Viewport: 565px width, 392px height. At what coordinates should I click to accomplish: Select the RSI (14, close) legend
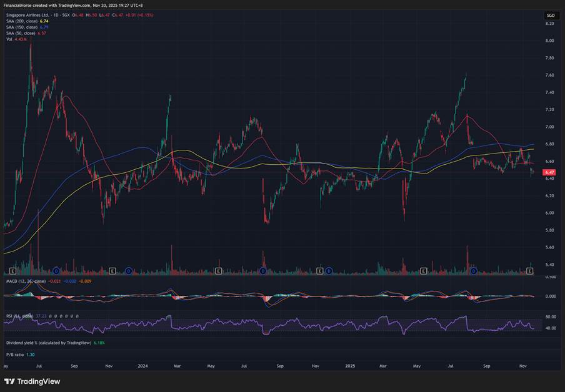19,316
